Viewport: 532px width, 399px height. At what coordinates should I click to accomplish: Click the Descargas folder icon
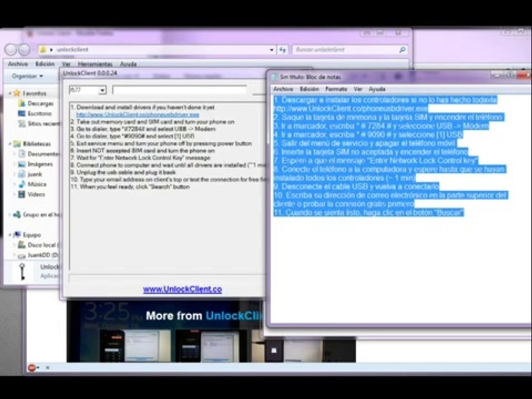pyautogui.click(x=22, y=103)
